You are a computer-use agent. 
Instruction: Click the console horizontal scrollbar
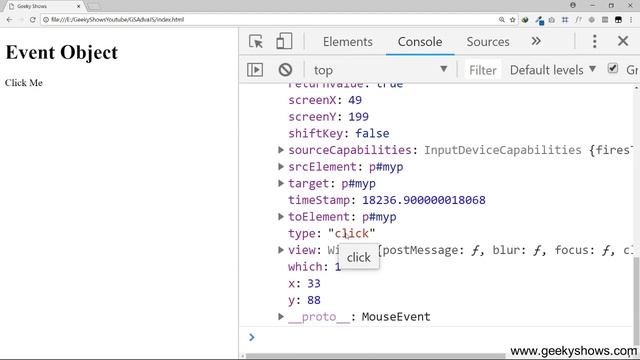point(376,356)
